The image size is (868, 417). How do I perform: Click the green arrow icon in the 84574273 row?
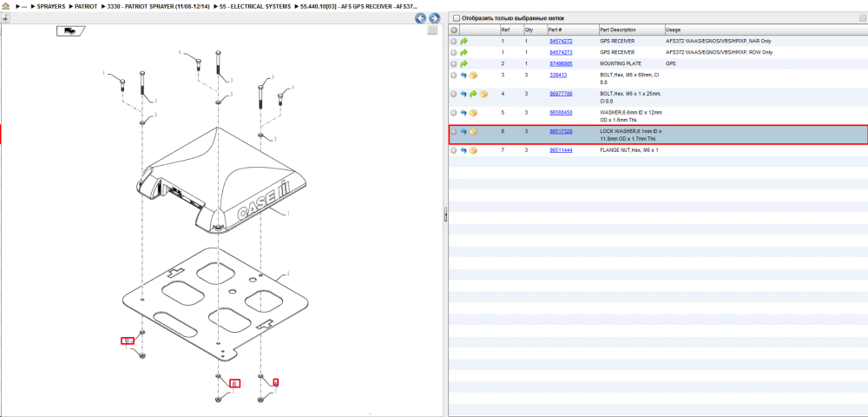coord(464,53)
